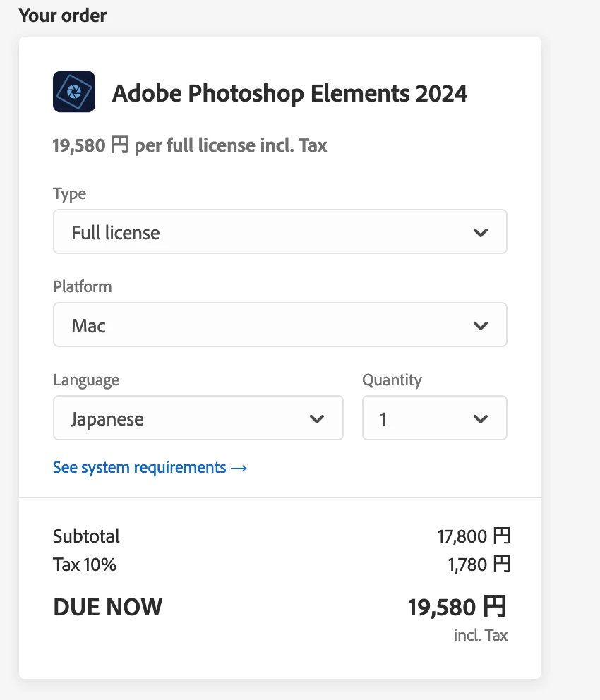Click the Photoshop Elements app icon
The image size is (600, 700).
[74, 92]
